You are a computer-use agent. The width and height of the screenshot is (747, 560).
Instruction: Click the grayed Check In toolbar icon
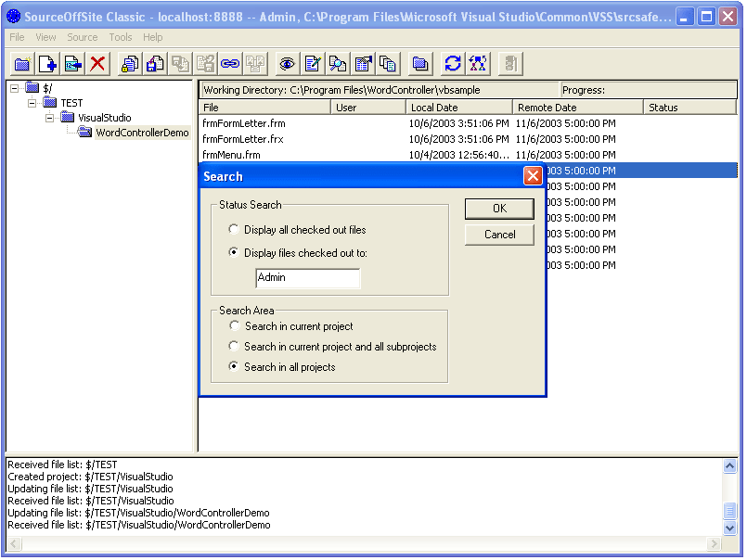(x=180, y=64)
